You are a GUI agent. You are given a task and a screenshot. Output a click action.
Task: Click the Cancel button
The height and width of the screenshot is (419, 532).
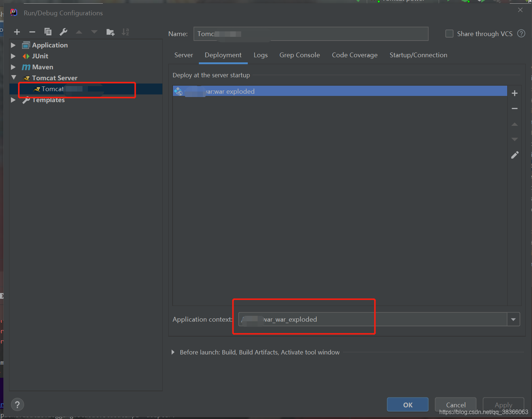coord(456,404)
